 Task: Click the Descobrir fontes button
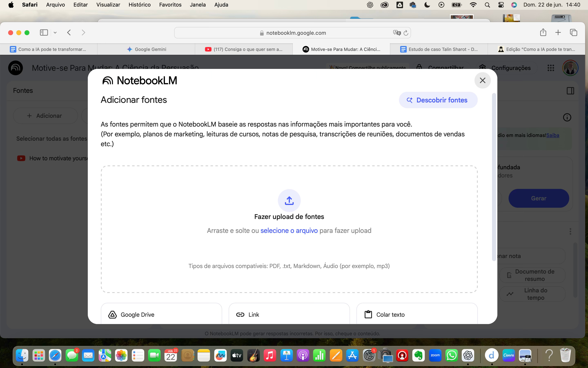pos(438,100)
